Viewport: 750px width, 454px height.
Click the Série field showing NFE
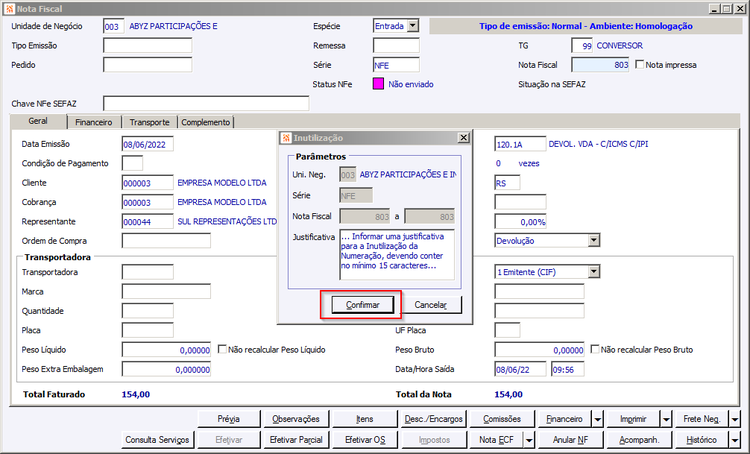click(396, 65)
